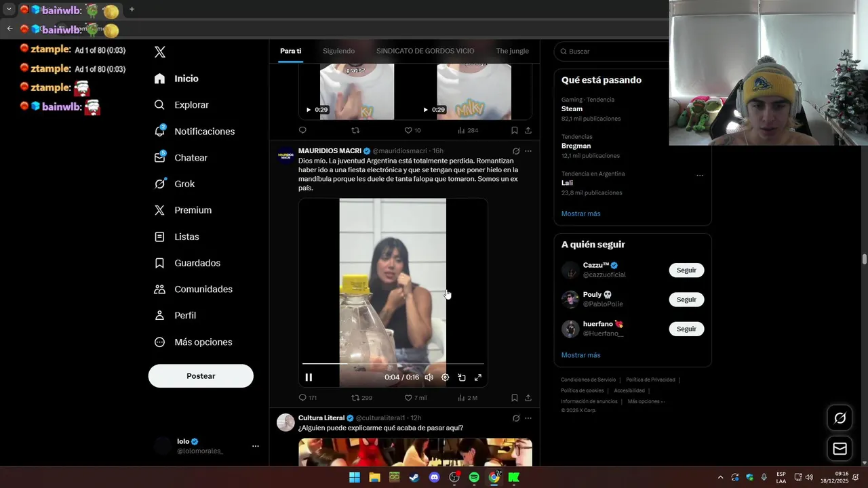Open options dots for the Lali trend
Image resolution: width=868 pixels, height=488 pixels.
tap(700, 175)
